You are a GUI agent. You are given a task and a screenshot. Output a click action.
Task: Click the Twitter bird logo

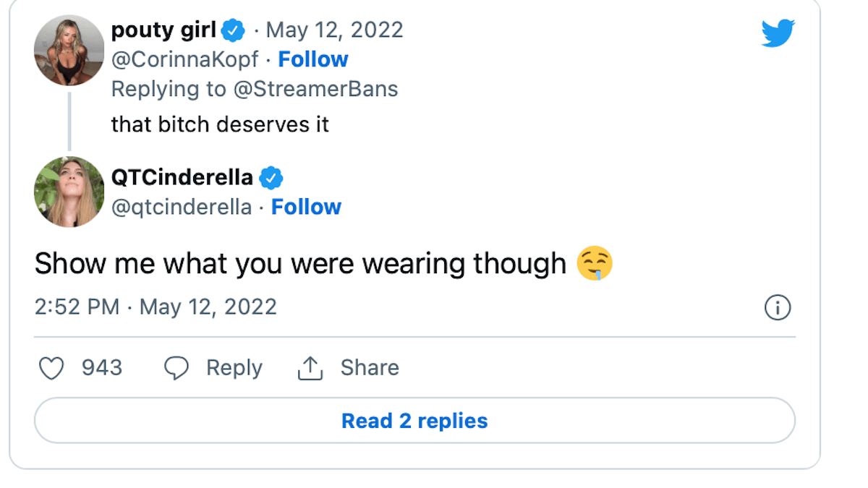coord(776,32)
